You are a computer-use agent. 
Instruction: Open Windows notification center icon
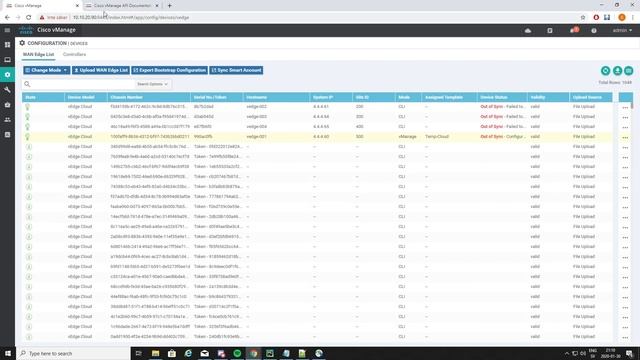tap(629, 353)
